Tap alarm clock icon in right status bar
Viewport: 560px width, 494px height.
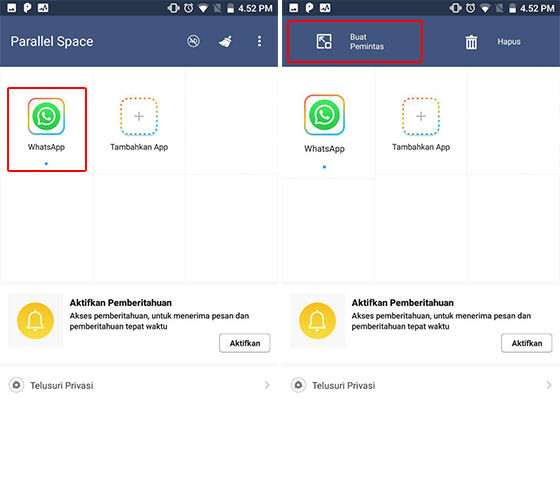point(470,8)
